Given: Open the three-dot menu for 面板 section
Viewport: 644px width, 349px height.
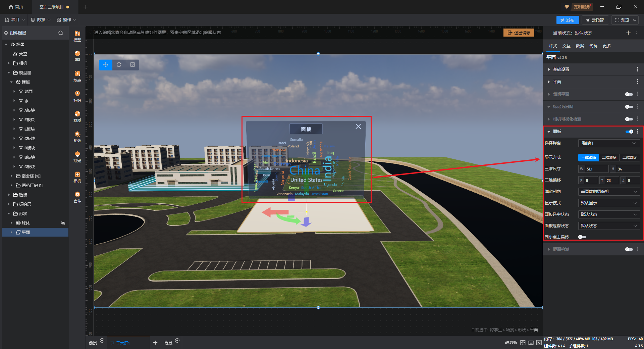Looking at the screenshot, I should click(638, 131).
